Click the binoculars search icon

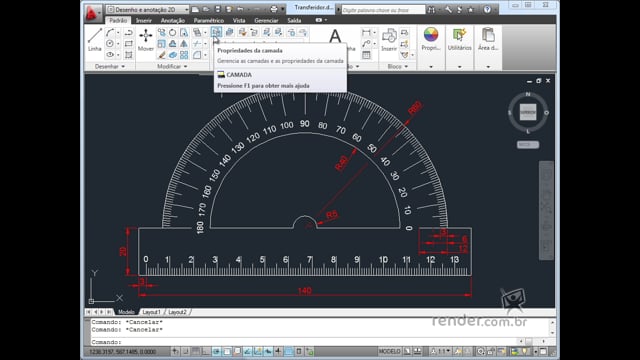(431, 9)
